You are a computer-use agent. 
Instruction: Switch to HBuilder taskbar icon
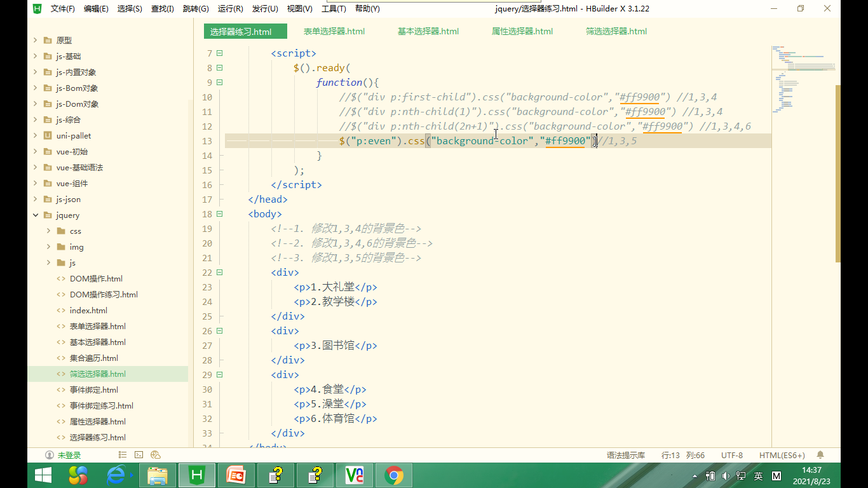(197, 475)
